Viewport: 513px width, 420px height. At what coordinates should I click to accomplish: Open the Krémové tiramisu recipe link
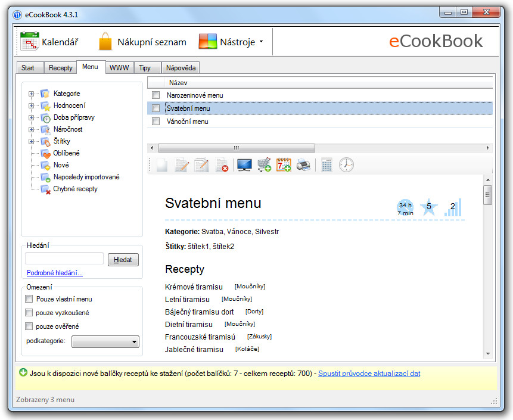(194, 287)
